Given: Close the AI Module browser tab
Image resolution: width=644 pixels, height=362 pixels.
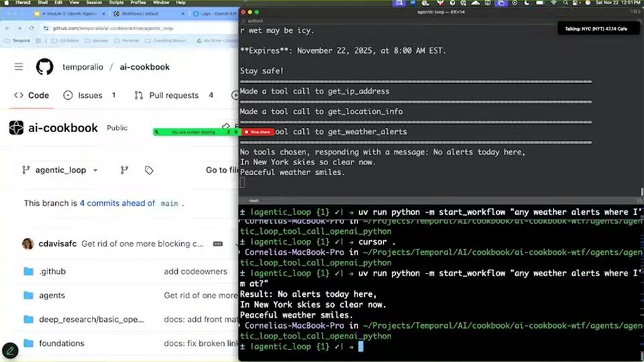Looking at the screenshot, I should [x=103, y=13].
